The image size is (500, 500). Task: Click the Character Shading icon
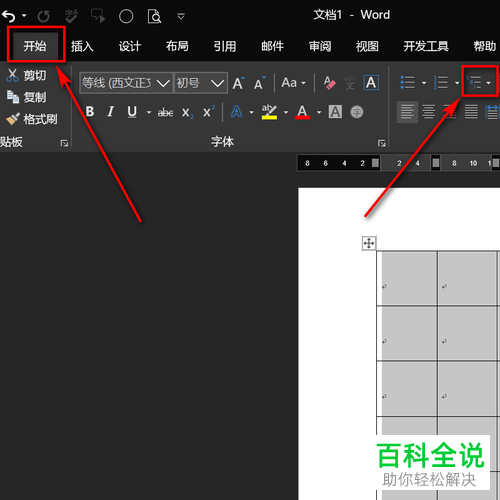tap(335, 112)
